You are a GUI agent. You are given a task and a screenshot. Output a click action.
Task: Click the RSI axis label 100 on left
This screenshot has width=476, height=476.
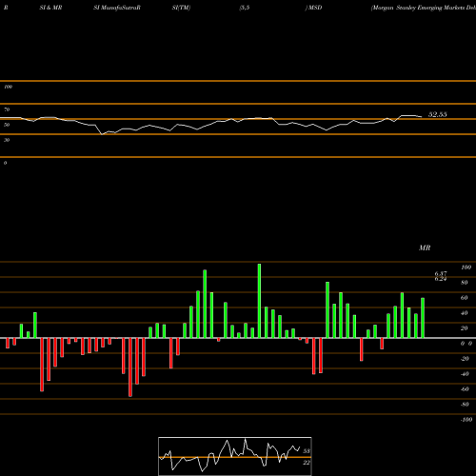tap(8, 87)
